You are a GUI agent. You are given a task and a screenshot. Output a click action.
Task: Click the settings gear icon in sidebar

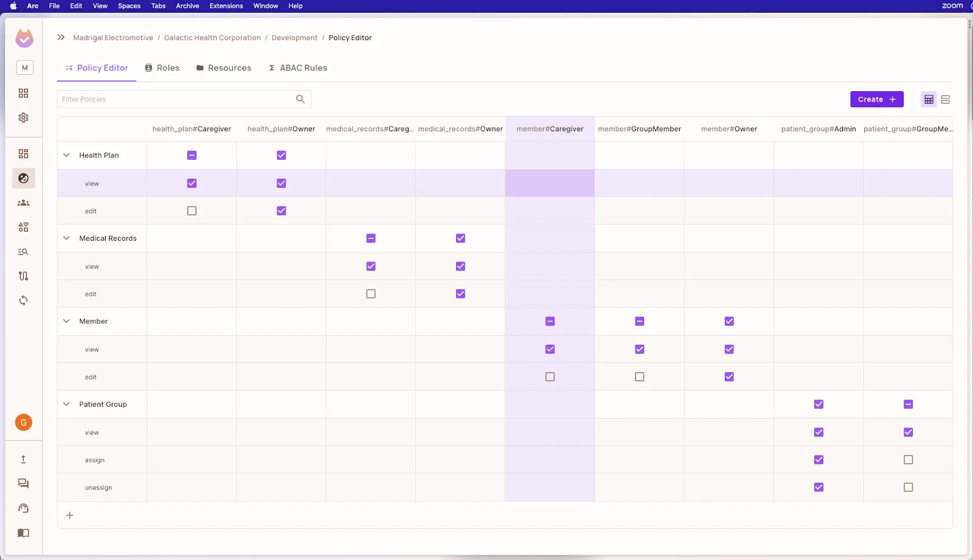click(x=23, y=117)
